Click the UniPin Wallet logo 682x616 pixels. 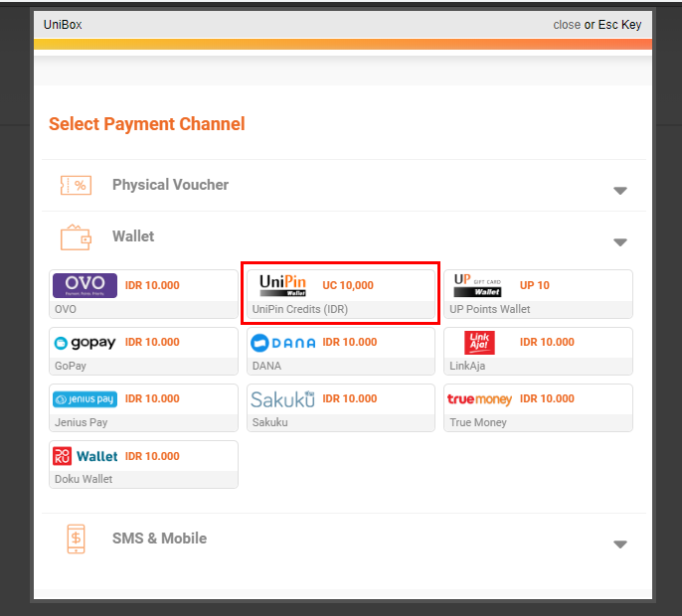(282, 285)
